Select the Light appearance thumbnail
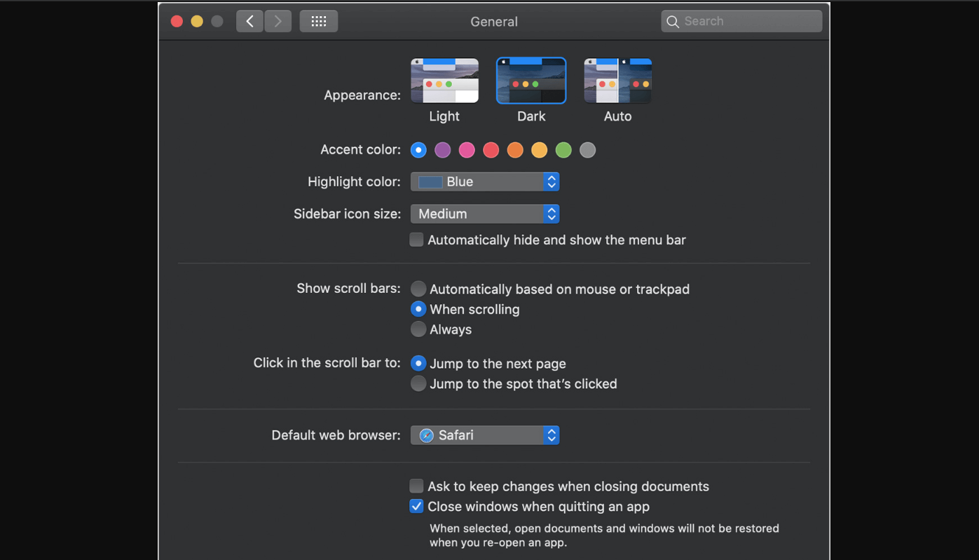Viewport: 979px width, 560px height. pos(444,80)
